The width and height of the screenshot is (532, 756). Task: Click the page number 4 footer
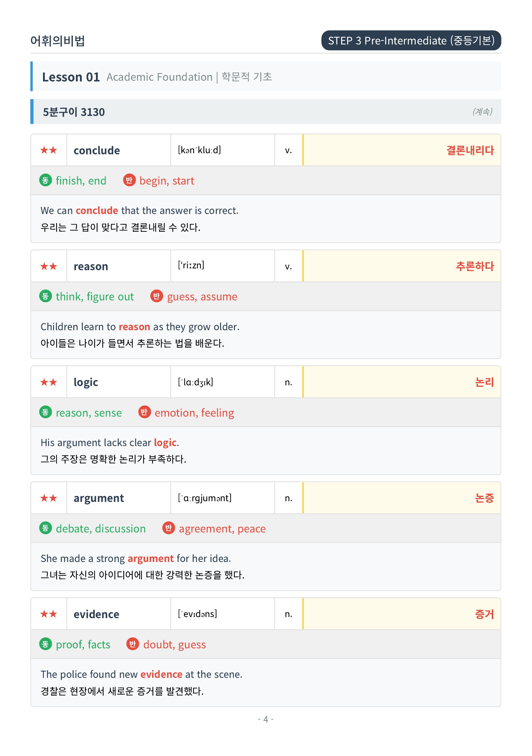[266, 719]
